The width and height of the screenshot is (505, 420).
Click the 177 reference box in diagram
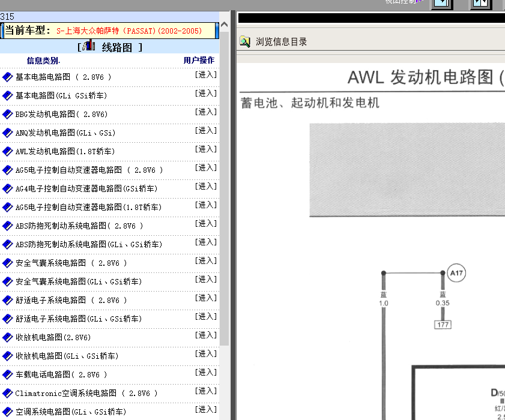(443, 325)
